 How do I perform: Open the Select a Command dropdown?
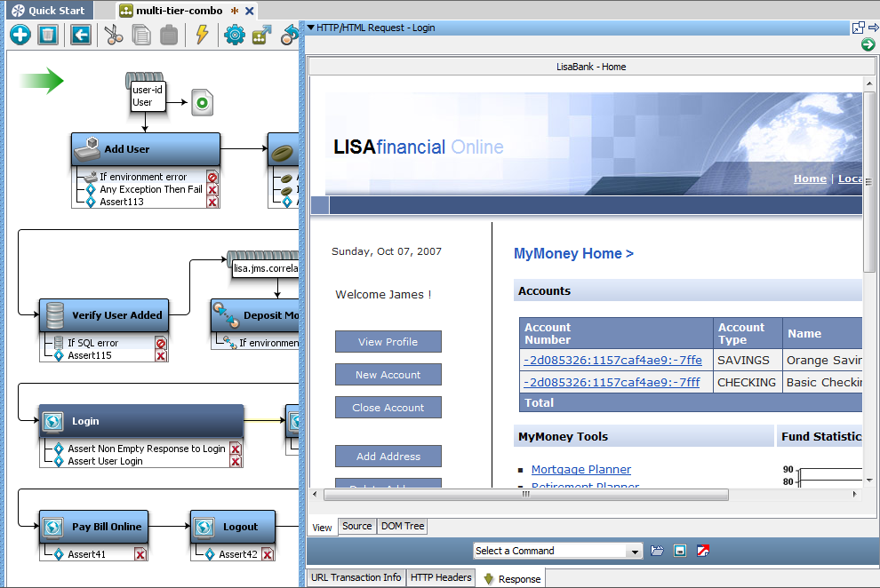634,552
